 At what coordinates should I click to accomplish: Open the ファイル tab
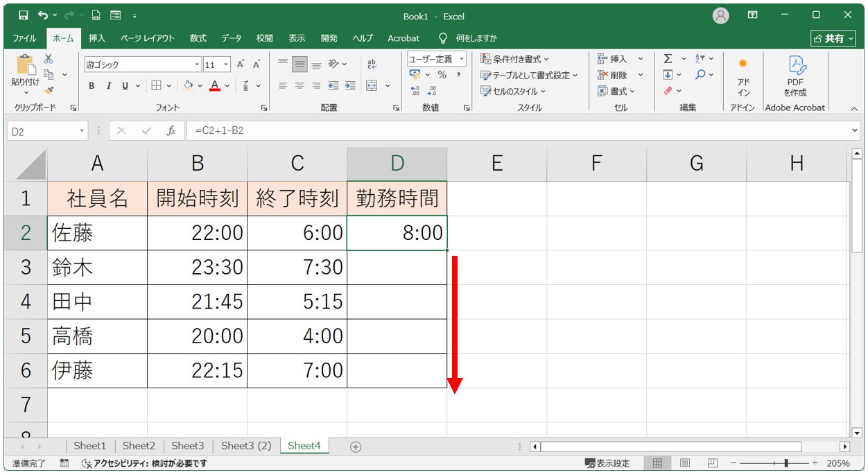point(24,38)
